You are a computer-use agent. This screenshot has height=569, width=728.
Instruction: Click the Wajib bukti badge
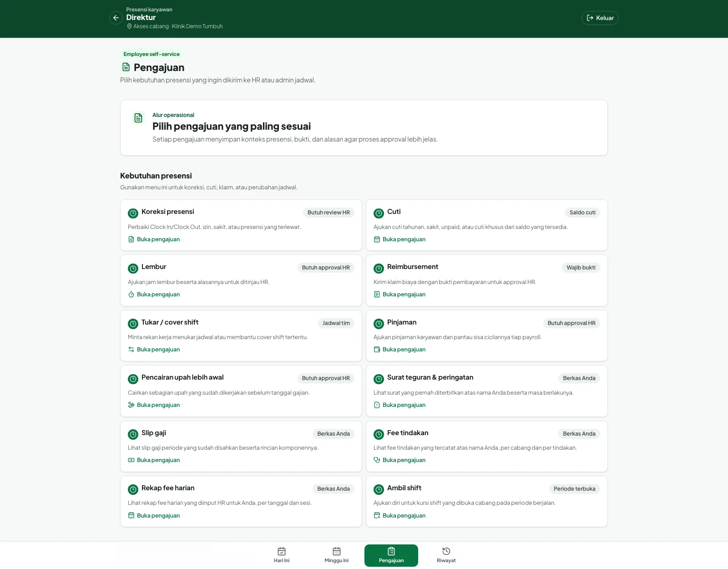(581, 268)
